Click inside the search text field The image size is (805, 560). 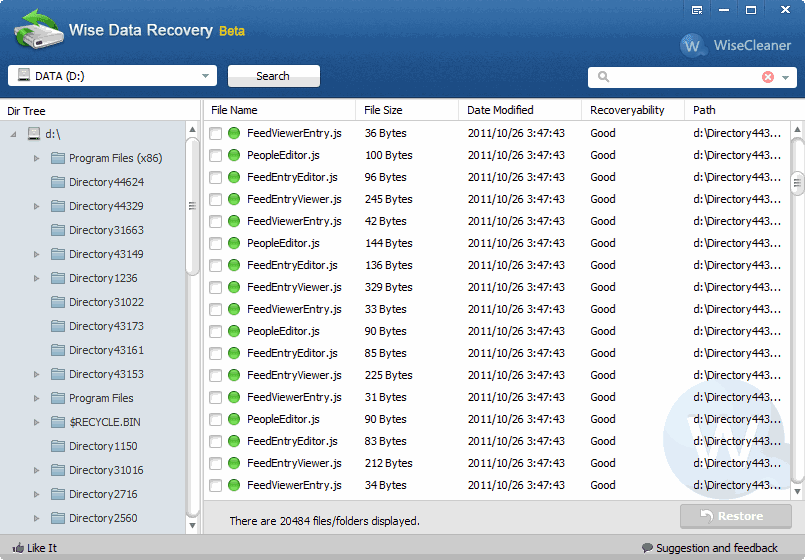tap(685, 78)
